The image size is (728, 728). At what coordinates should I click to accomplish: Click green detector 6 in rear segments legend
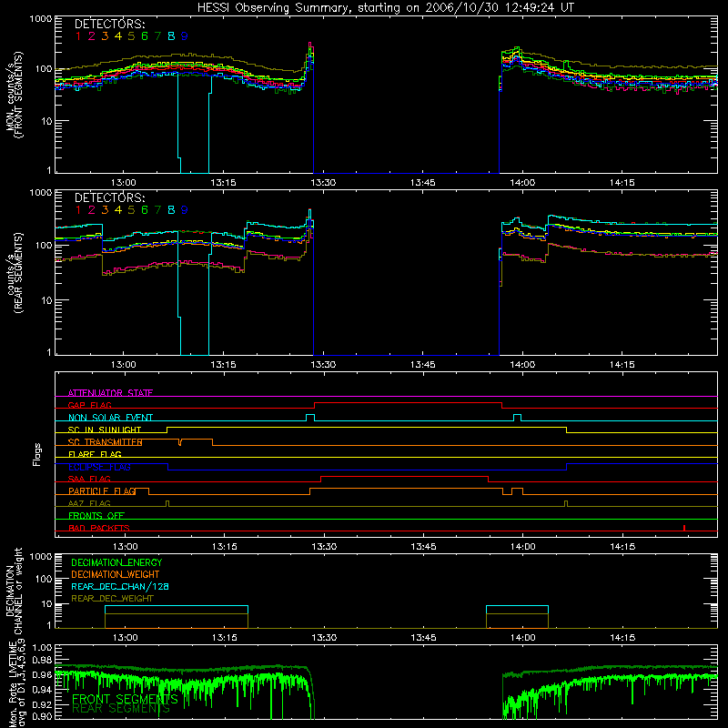point(145,210)
